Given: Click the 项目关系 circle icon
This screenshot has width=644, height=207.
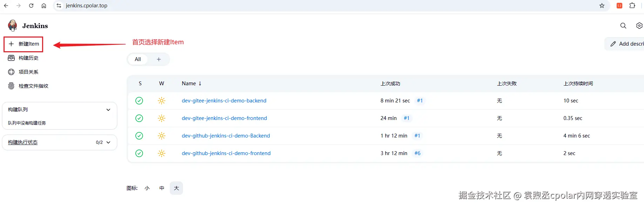Looking at the screenshot, I should coord(11,72).
